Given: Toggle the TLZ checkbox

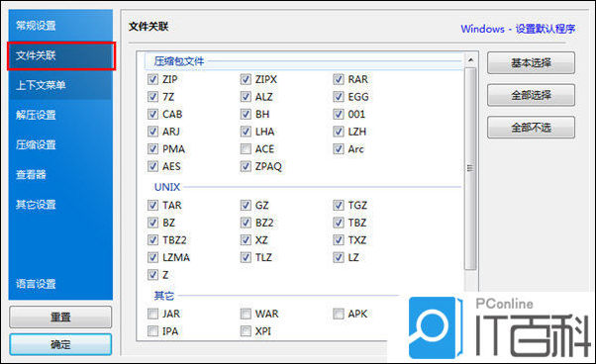Looking at the screenshot, I should coord(246,257).
